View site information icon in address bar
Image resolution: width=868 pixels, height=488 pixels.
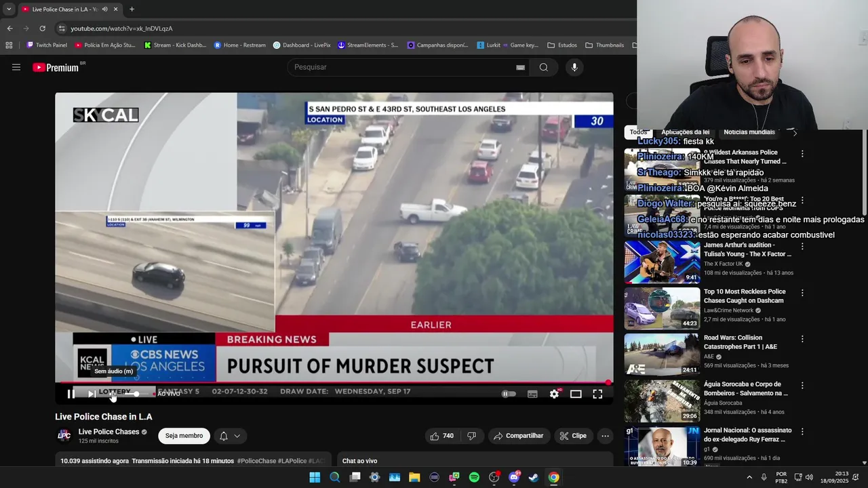(62, 28)
